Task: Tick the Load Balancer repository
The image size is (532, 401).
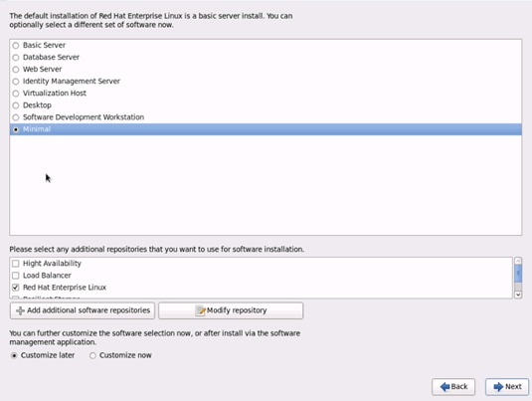Action: [16, 276]
